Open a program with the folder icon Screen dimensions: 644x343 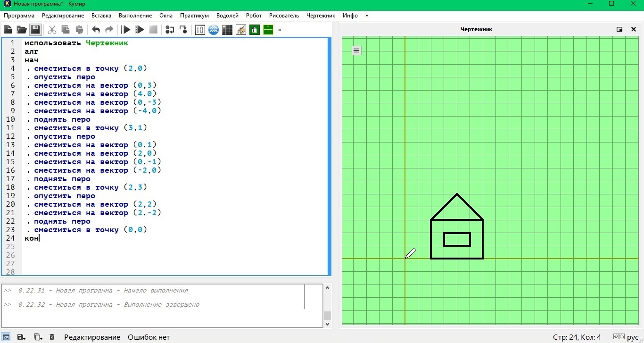(21, 30)
